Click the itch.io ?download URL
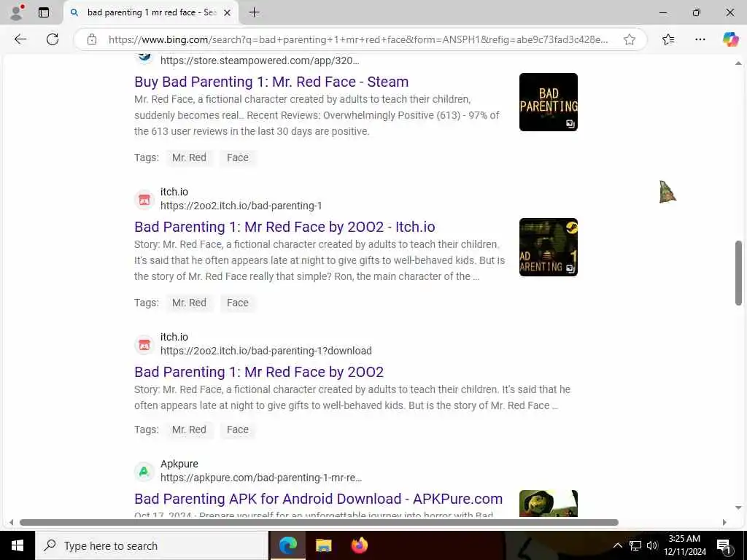 tap(266, 351)
